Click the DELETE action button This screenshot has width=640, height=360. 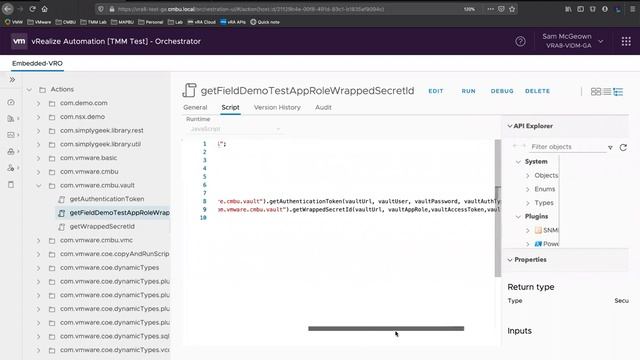point(537,91)
